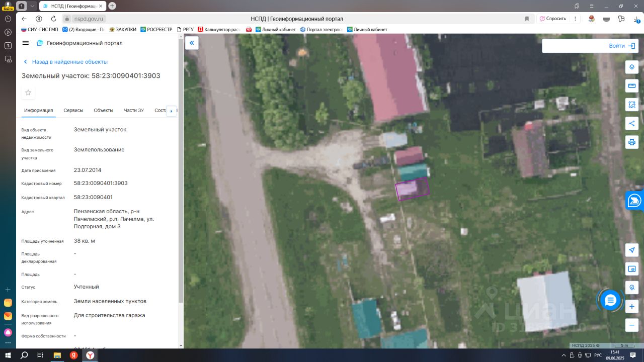Zoom out the map with minus

[632, 325]
